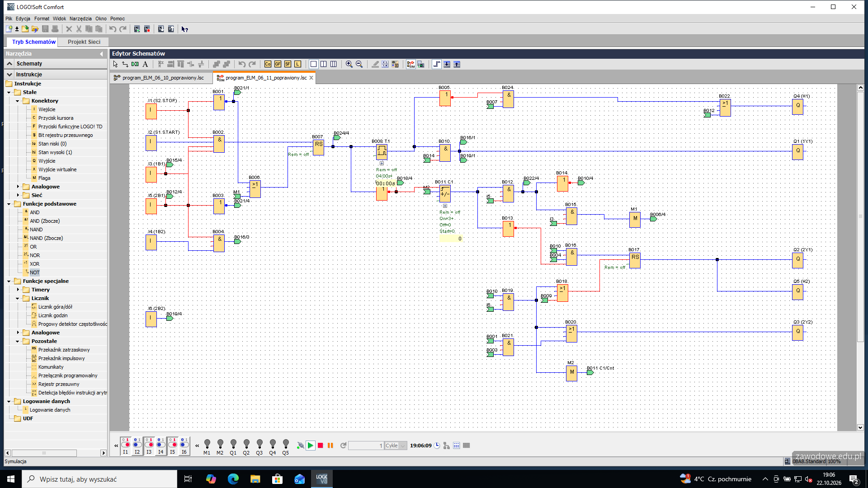Image resolution: width=868 pixels, height=488 pixels.
Task: Toggle input switch I4 in simulation bar
Action: click(160, 446)
